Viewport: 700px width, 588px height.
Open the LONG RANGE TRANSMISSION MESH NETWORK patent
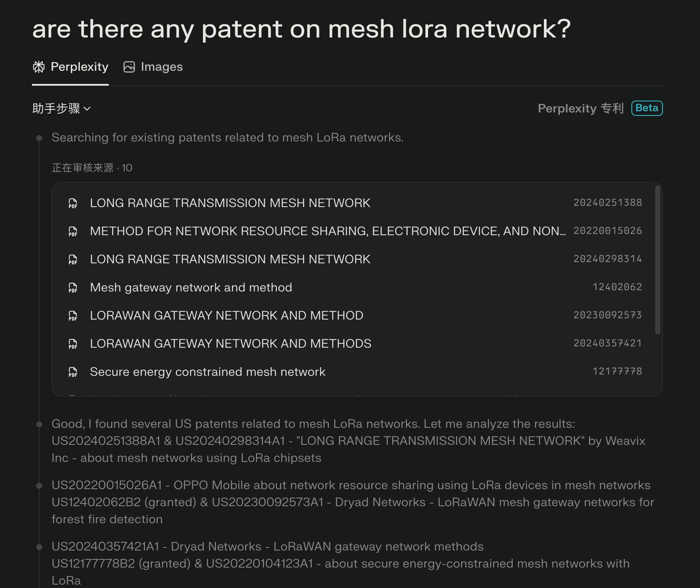click(230, 203)
